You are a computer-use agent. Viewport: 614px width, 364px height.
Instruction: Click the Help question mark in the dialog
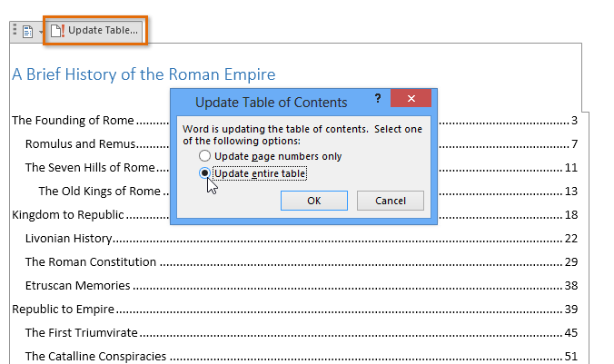click(x=377, y=99)
